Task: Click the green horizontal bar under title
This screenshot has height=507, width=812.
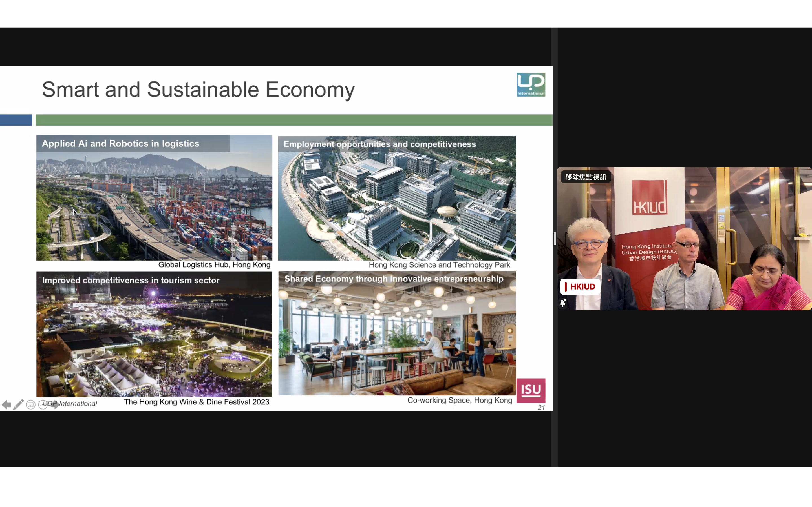Action: [294, 120]
